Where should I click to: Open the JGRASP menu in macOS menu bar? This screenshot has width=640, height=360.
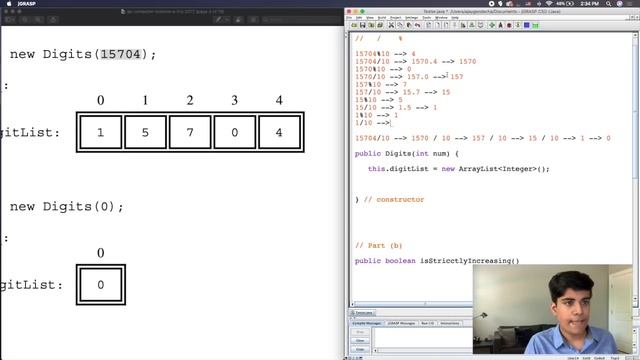27,4
